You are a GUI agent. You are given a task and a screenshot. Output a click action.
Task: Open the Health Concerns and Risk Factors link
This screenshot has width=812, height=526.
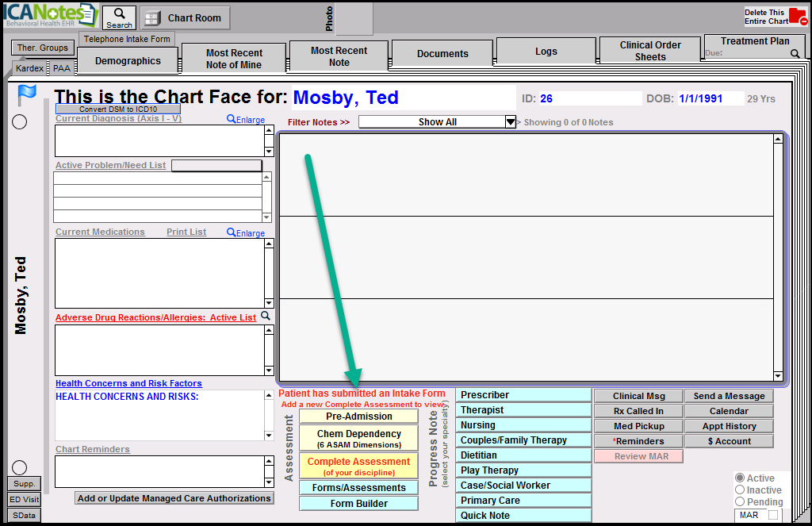[128, 384]
